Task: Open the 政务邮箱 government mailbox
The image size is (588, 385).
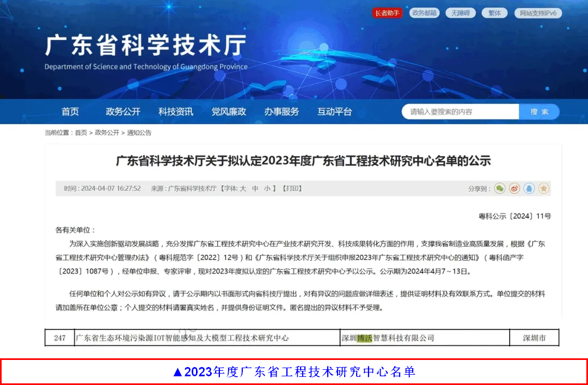Action: pos(425,13)
